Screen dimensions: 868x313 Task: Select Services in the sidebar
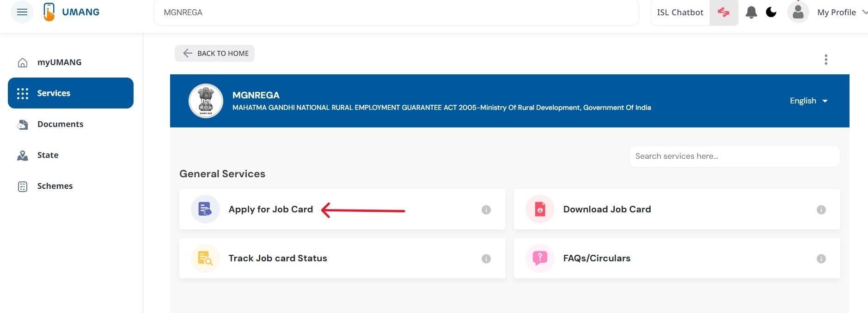click(71, 93)
